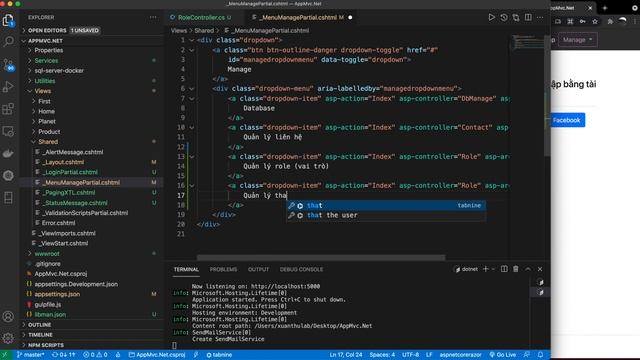Image resolution: width=640 pixels, height=360 pixels.
Task: Switch to the PROBLEMS panel tab
Action: coord(223,269)
